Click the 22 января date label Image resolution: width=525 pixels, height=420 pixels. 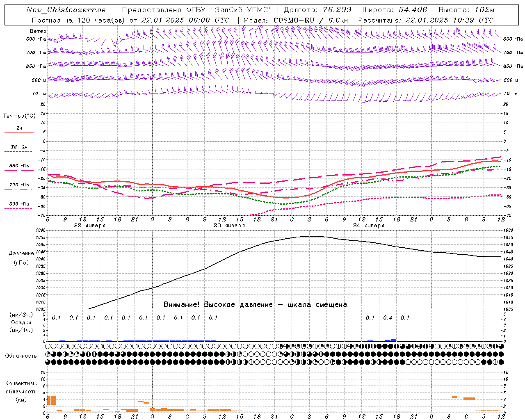pyautogui.click(x=89, y=226)
